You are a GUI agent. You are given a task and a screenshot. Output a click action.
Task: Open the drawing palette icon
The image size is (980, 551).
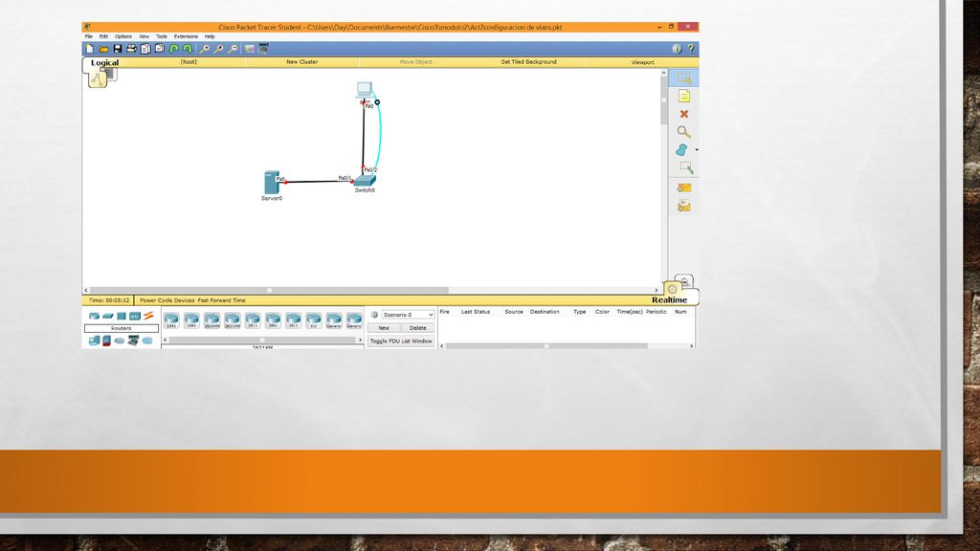click(250, 49)
